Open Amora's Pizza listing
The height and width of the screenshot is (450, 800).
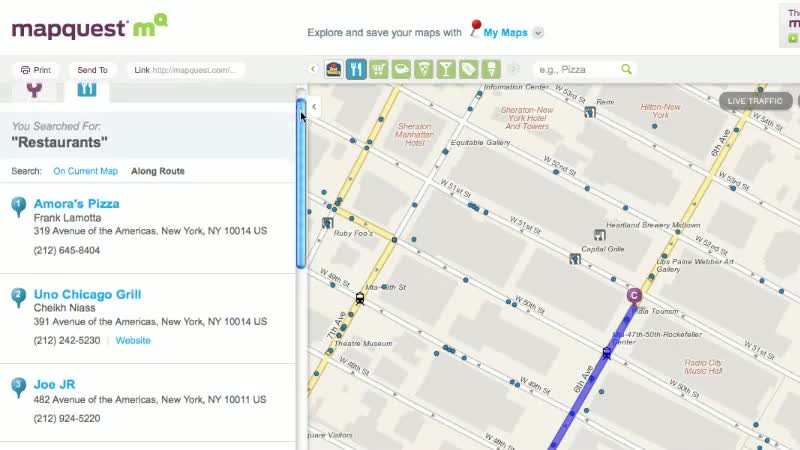tap(77, 204)
